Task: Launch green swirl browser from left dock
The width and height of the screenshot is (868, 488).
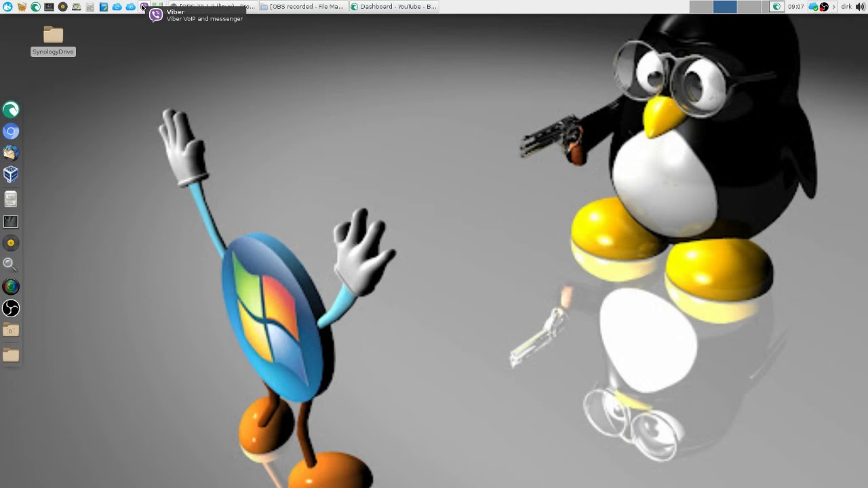Action: 11,110
